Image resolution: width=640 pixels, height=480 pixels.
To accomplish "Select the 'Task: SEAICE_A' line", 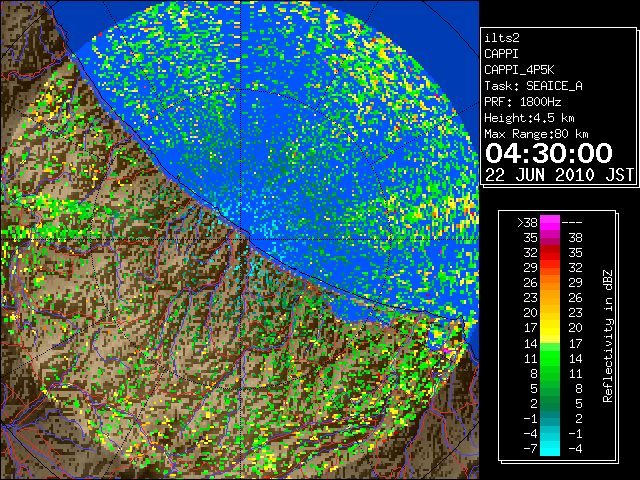I will click(533, 86).
